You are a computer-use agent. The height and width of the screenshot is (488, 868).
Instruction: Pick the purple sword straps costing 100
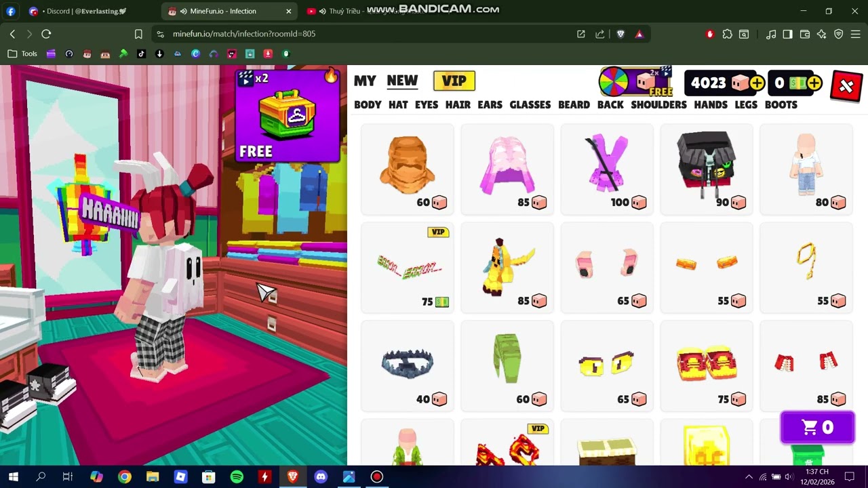tap(607, 169)
